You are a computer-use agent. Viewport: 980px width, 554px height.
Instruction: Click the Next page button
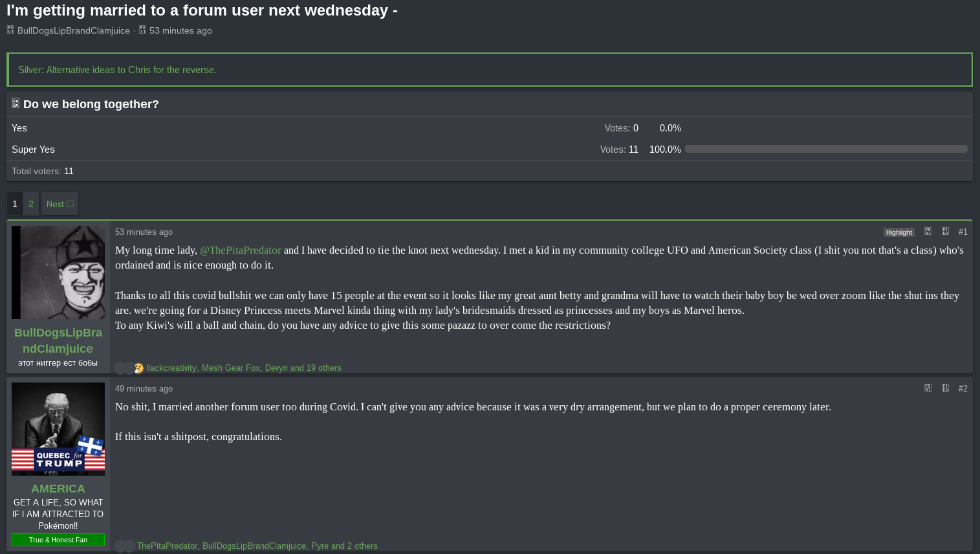[60, 204]
